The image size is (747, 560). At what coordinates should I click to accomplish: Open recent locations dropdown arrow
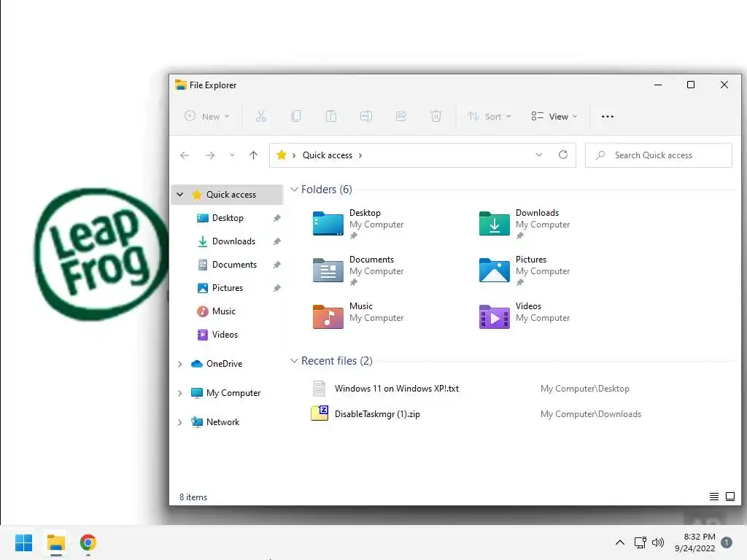coord(232,155)
